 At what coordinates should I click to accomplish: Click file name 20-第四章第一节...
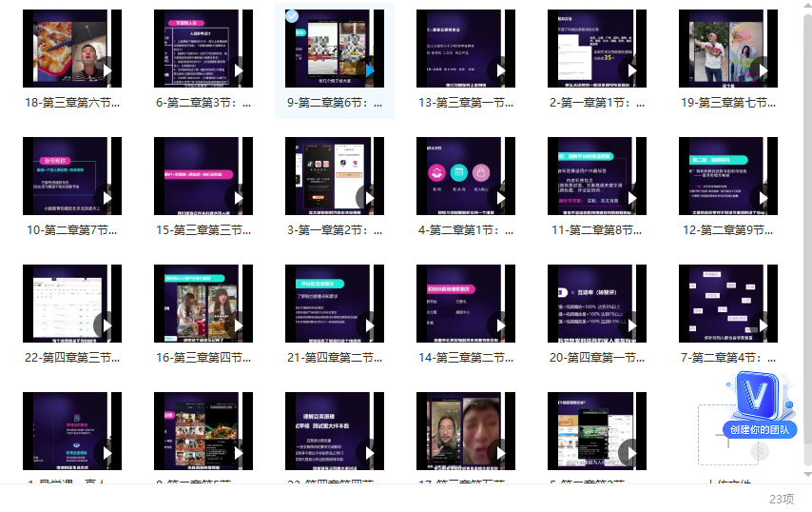tap(597, 358)
